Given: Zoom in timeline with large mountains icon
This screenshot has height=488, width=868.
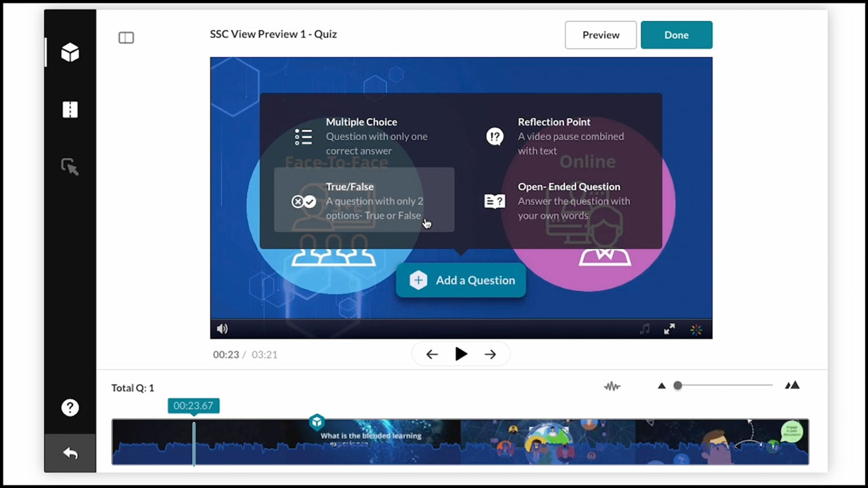Looking at the screenshot, I should coord(792,386).
